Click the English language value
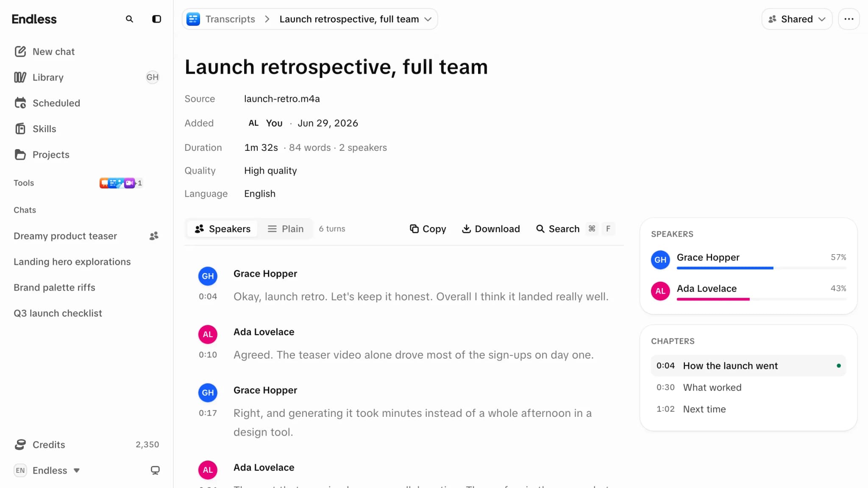Screen dimensions: 868x488 (260, 194)
